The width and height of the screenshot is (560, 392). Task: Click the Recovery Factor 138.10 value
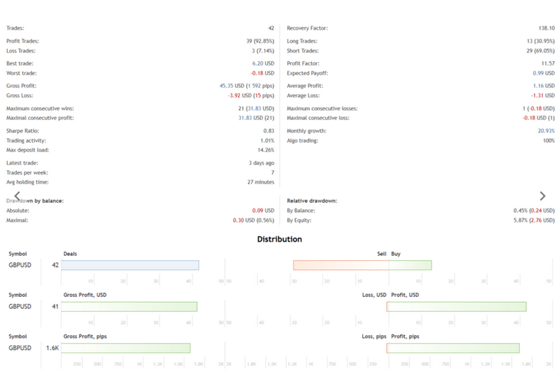point(547,28)
